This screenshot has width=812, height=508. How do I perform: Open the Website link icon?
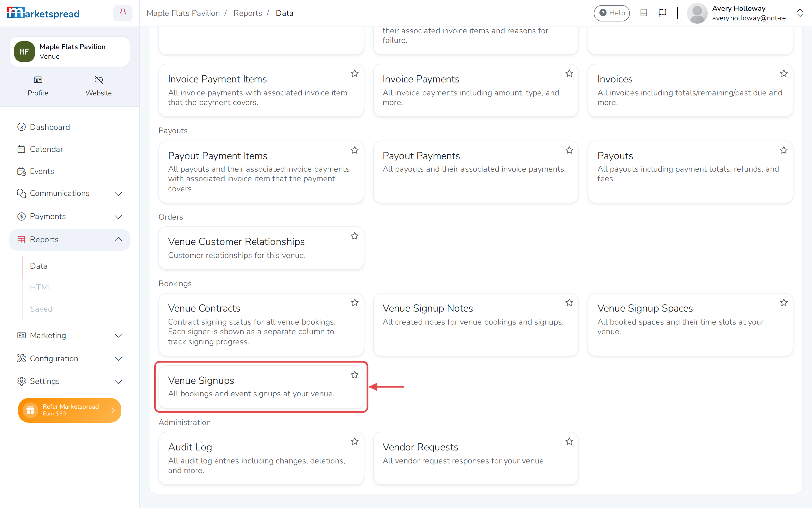(98, 80)
